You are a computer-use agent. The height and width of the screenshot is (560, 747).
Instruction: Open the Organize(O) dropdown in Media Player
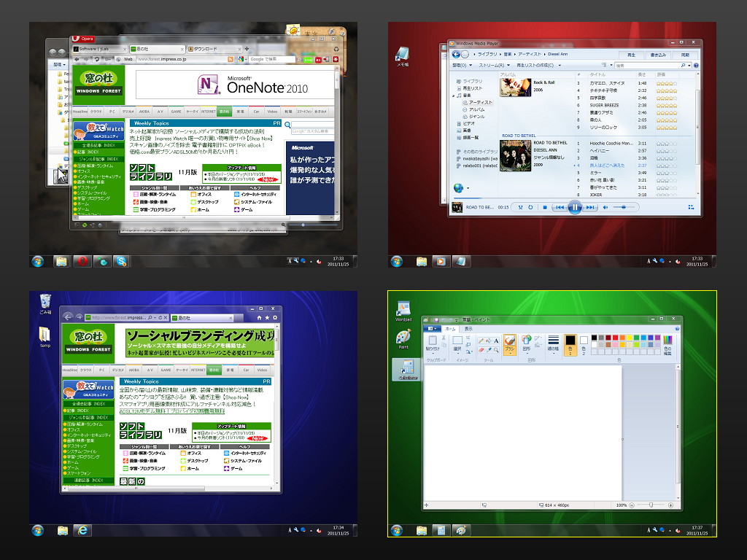tap(462, 65)
